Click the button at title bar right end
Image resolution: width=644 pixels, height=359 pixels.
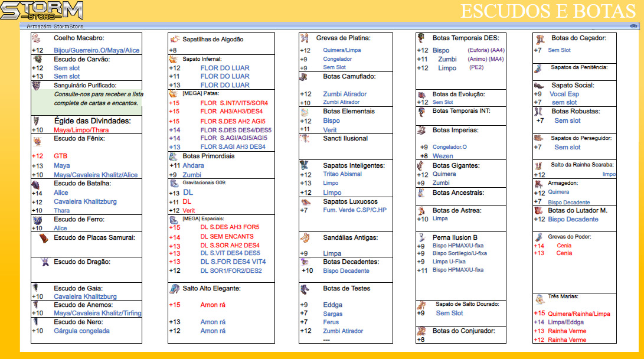[633, 26]
